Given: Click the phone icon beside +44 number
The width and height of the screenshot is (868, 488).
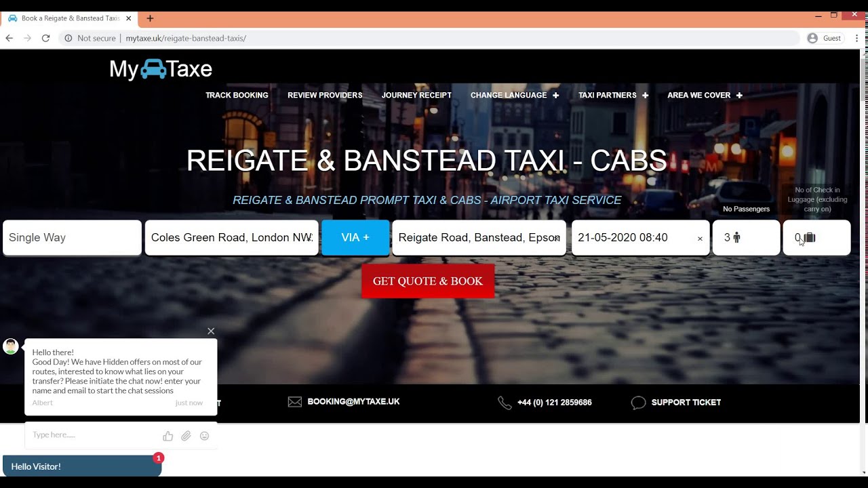Looking at the screenshot, I should (505, 403).
